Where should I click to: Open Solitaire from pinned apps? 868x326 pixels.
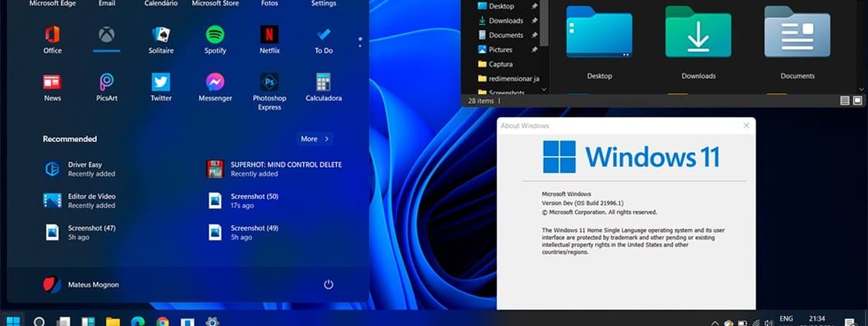pyautogui.click(x=161, y=40)
